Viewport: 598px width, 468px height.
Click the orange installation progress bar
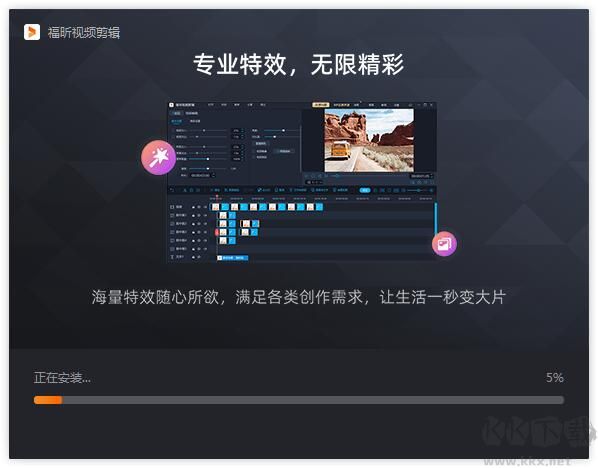tap(299, 400)
